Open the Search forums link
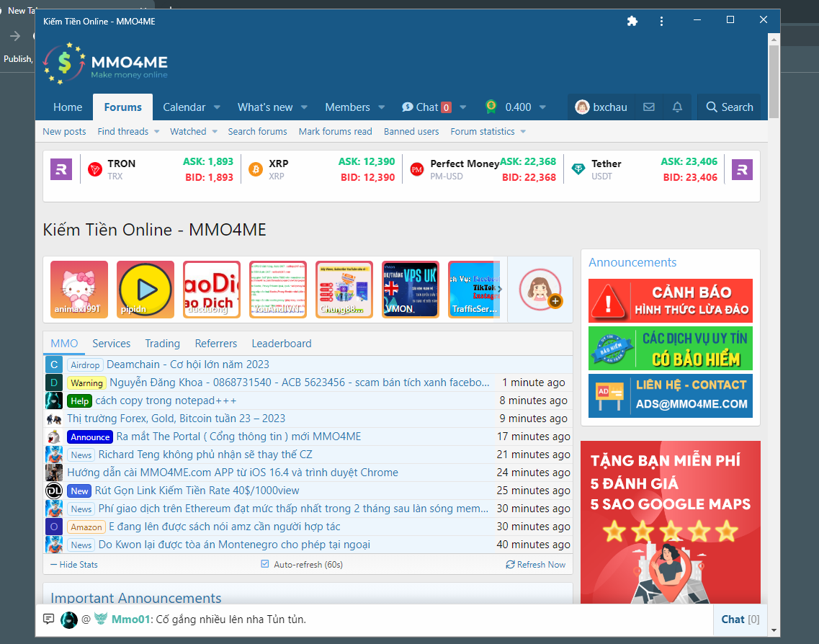The height and width of the screenshot is (644, 819). (257, 132)
